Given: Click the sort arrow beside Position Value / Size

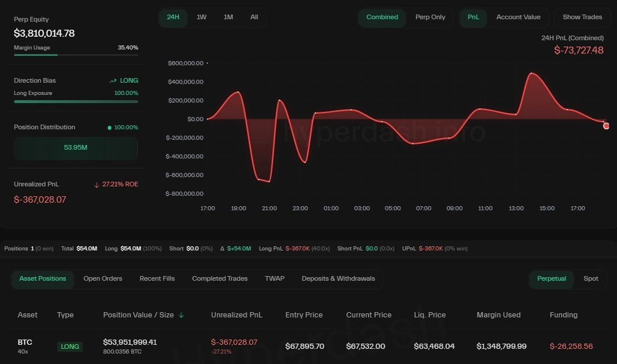Looking at the screenshot, I should coord(181,315).
